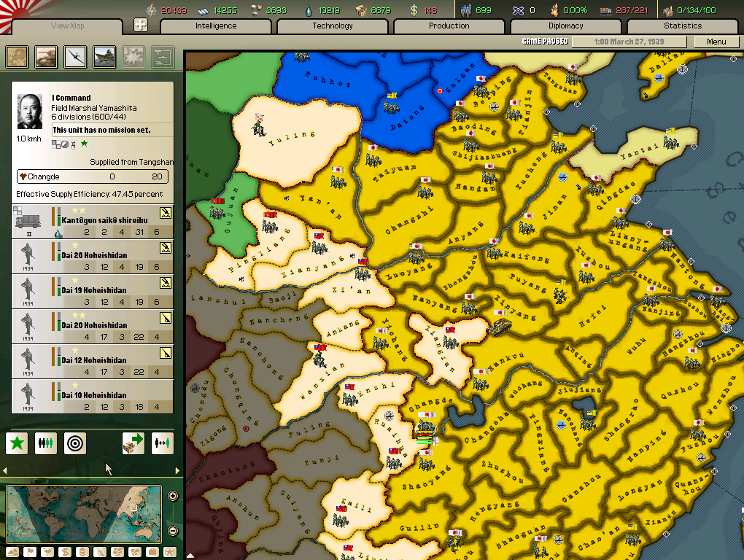Open the land units tank icon
The height and width of the screenshot is (560, 744).
[x=46, y=57]
